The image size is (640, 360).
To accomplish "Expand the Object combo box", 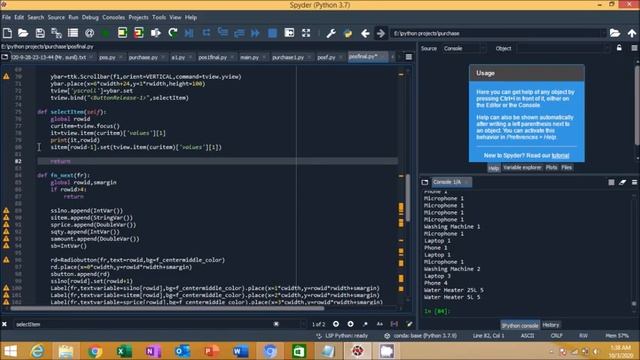I will [564, 49].
